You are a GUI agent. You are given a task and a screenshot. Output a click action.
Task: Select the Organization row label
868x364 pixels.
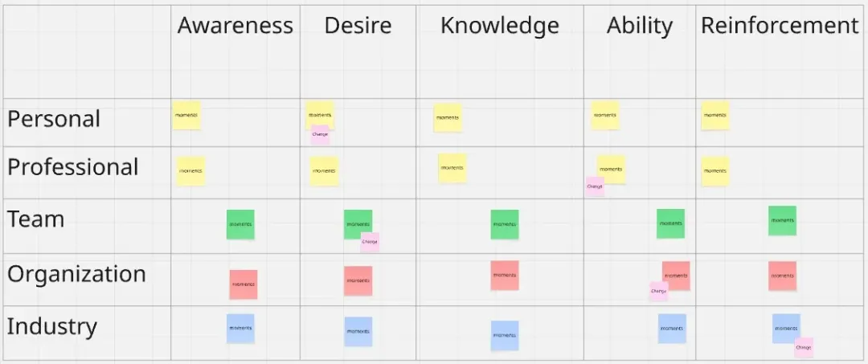click(x=76, y=274)
